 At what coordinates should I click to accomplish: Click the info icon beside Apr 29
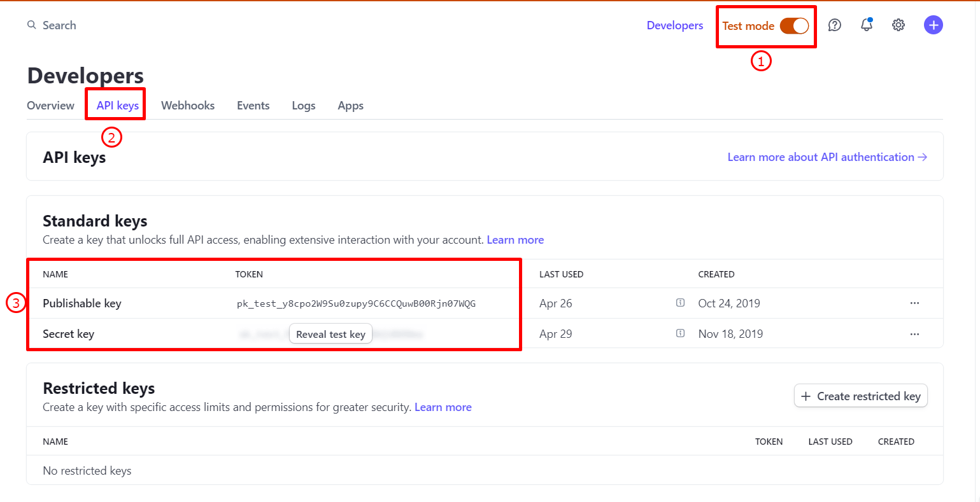click(x=680, y=333)
